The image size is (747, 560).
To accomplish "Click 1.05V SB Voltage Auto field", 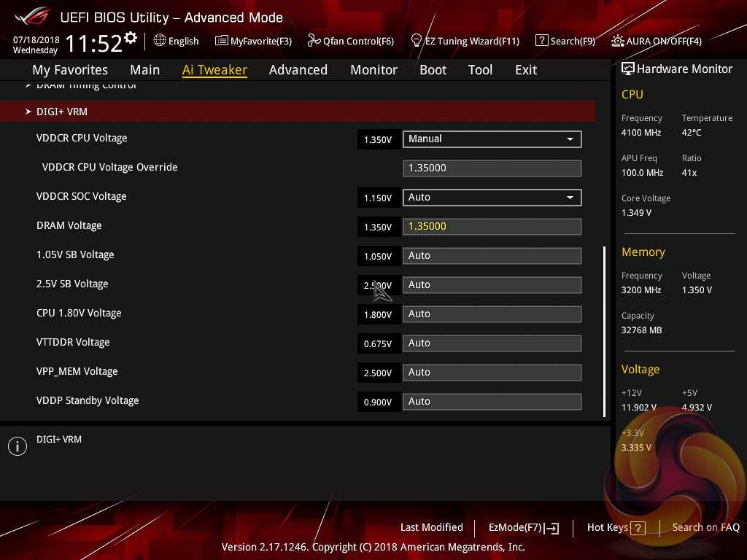I will [492, 256].
